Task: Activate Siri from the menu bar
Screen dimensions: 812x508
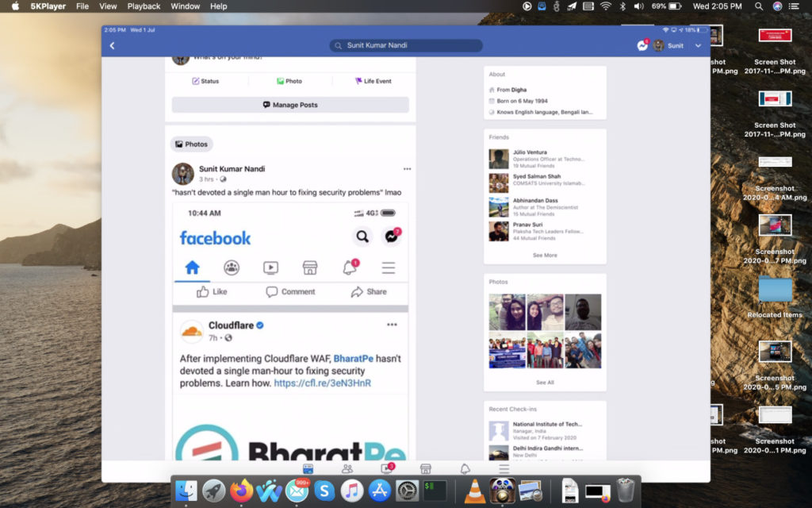Action: pyautogui.click(x=777, y=6)
